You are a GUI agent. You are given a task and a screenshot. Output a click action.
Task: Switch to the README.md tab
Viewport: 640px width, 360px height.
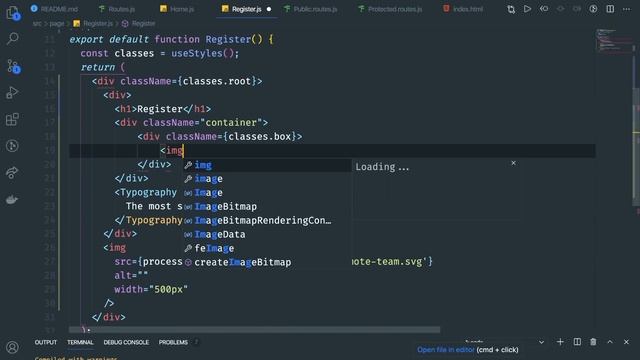[54, 9]
